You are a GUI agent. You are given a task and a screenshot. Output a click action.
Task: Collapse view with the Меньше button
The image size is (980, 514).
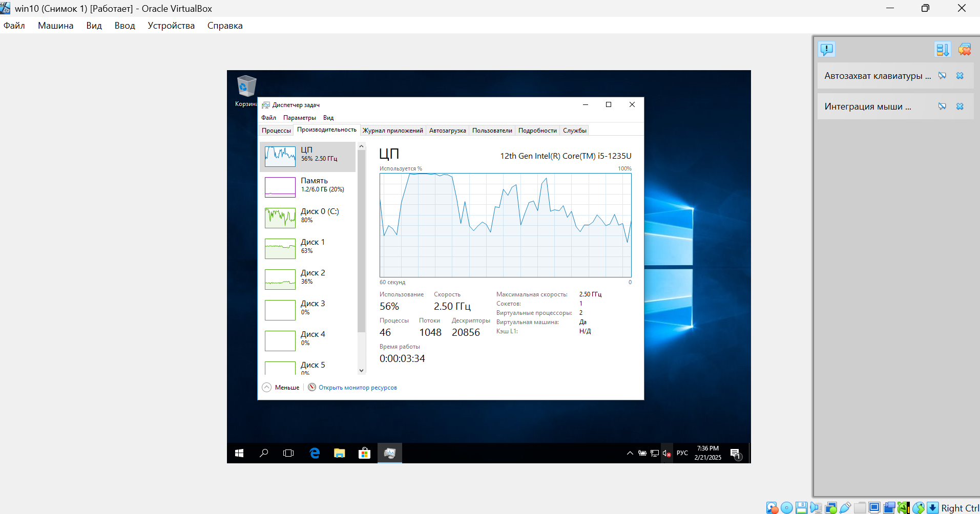[281, 388]
